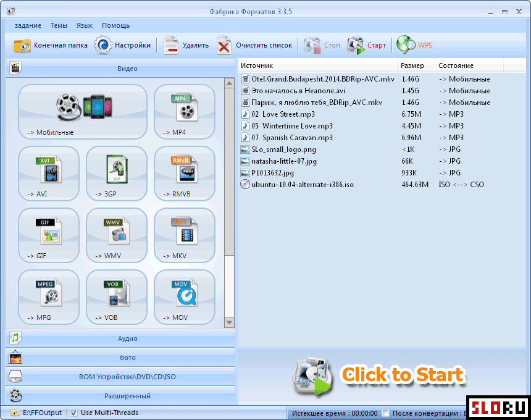Expand the Фото category panel

[x=120, y=358]
